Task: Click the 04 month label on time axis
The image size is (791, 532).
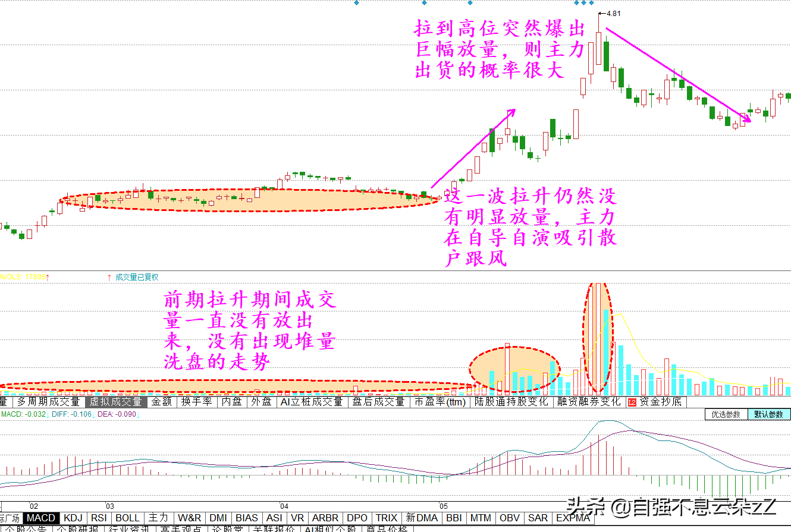Action: pos(284,506)
